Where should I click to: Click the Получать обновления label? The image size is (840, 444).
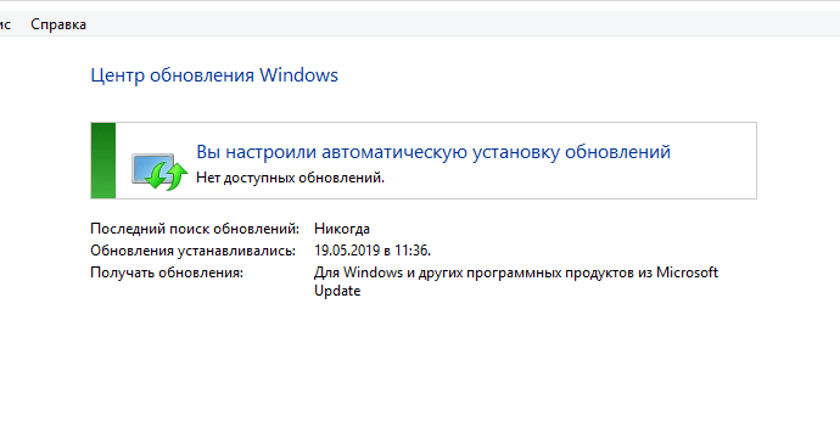click(167, 273)
